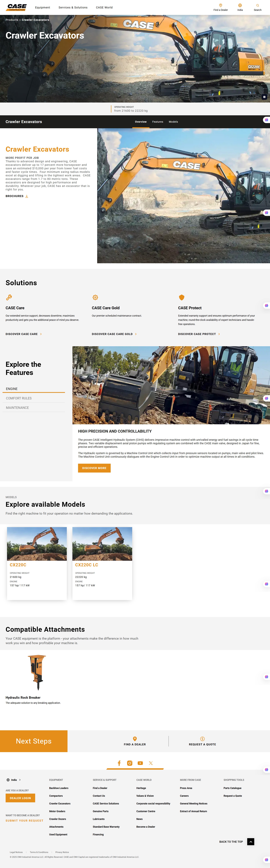Click the BROCHURES link

pyautogui.click(x=14, y=196)
